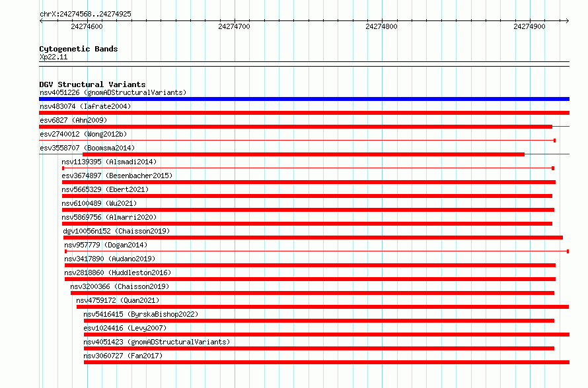Image resolution: width=588 pixels, height=388 pixels.
Task: Click nsv3060727 (Fan2017) label
Action: click(x=123, y=356)
